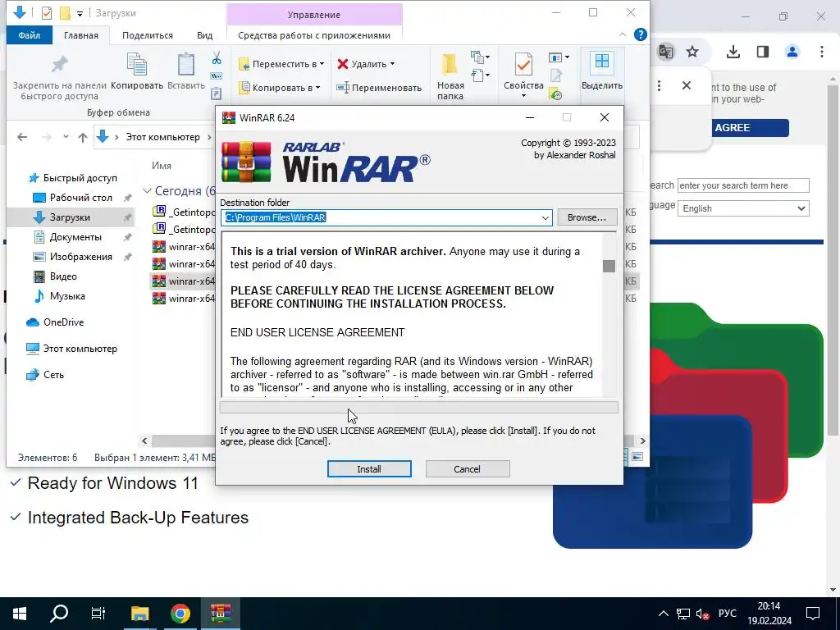Click the Copy path icon below scissors
Viewport: 840px width, 630px height.
(217, 76)
